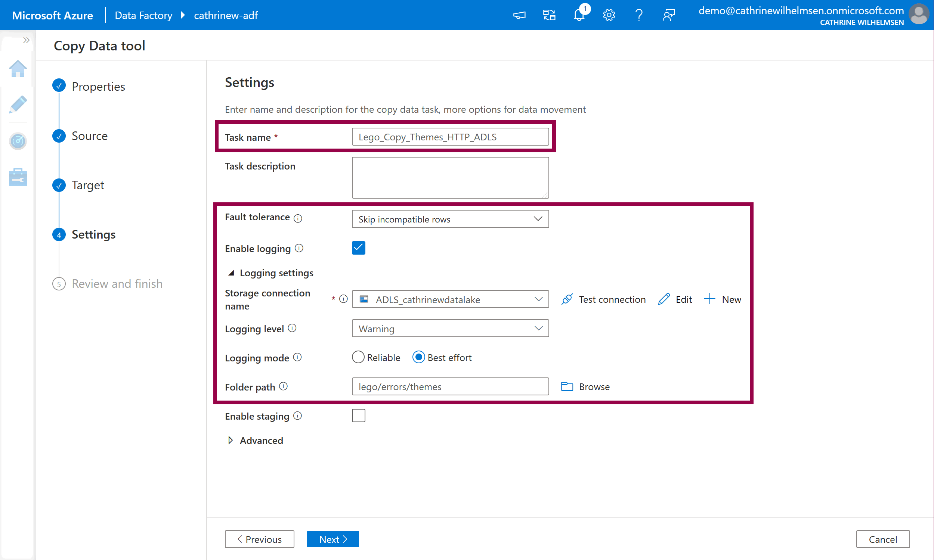This screenshot has height=560, width=934.
Task: Open the Fault tolerance dropdown
Action: pos(450,219)
